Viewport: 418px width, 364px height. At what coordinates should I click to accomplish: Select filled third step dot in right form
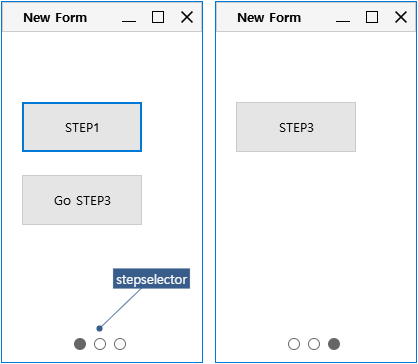[x=334, y=344]
